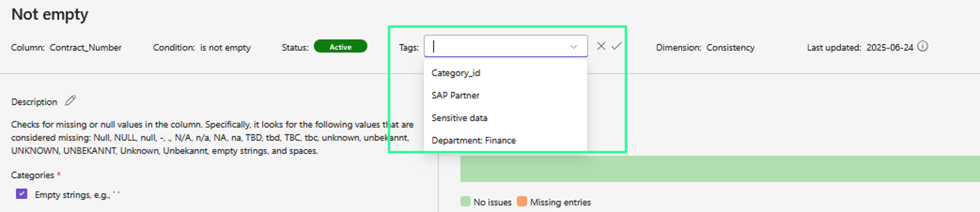Click the 2025-06-24 last updated date
The width and height of the screenshot is (980, 212).
coord(890,47)
